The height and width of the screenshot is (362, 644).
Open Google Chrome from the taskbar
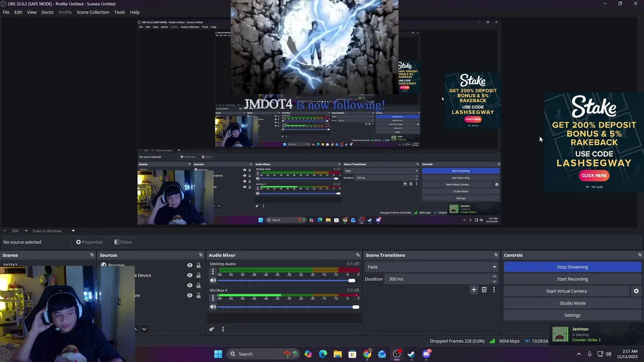pyautogui.click(x=367, y=354)
